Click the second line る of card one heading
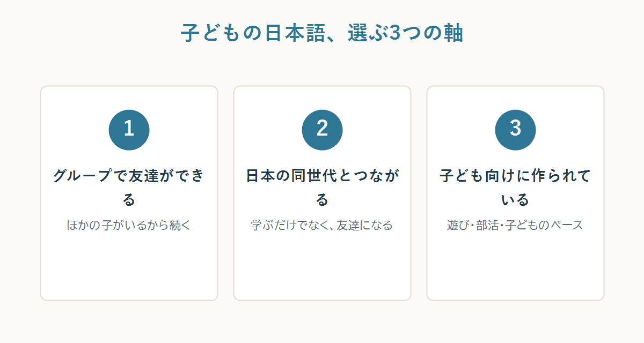This screenshot has width=644, height=343. click(x=129, y=200)
